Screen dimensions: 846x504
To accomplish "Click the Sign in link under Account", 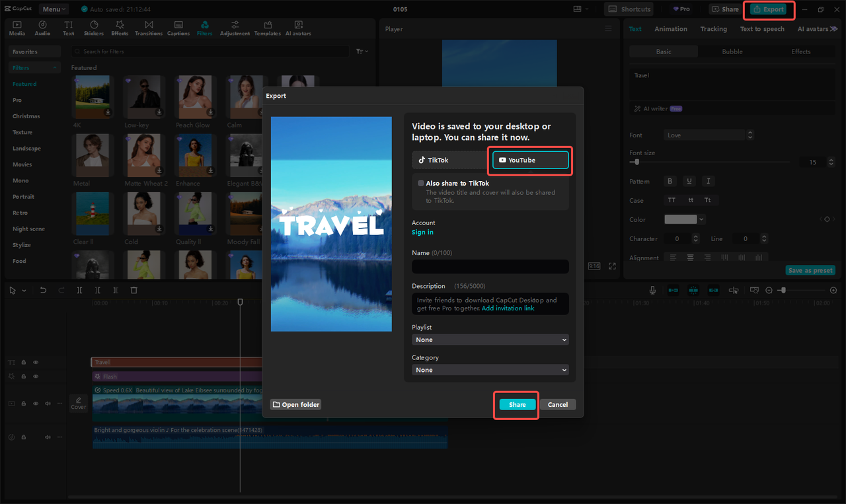I will 422,232.
